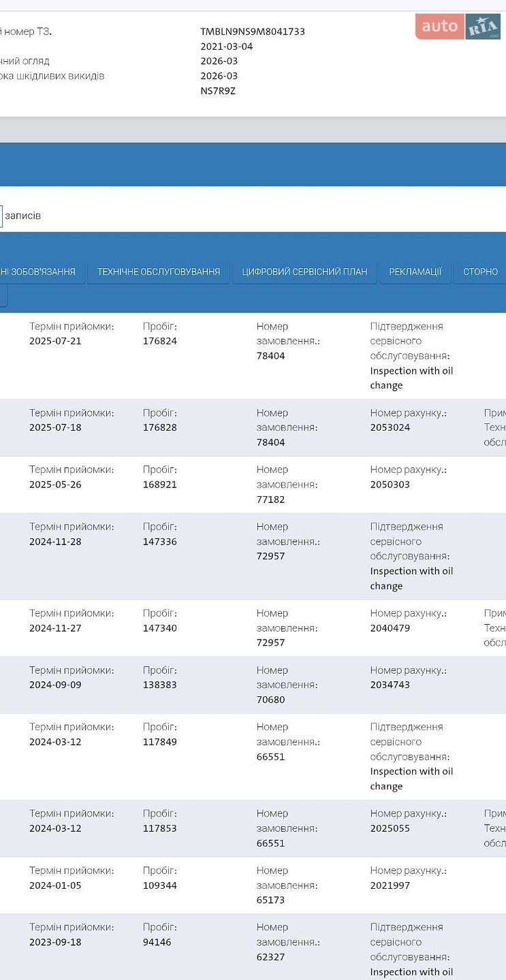Open the ТЕХНІЧНЕ ОБСЛУГОВУВАННЯ tab
This screenshot has width=506, height=980.
point(158,272)
